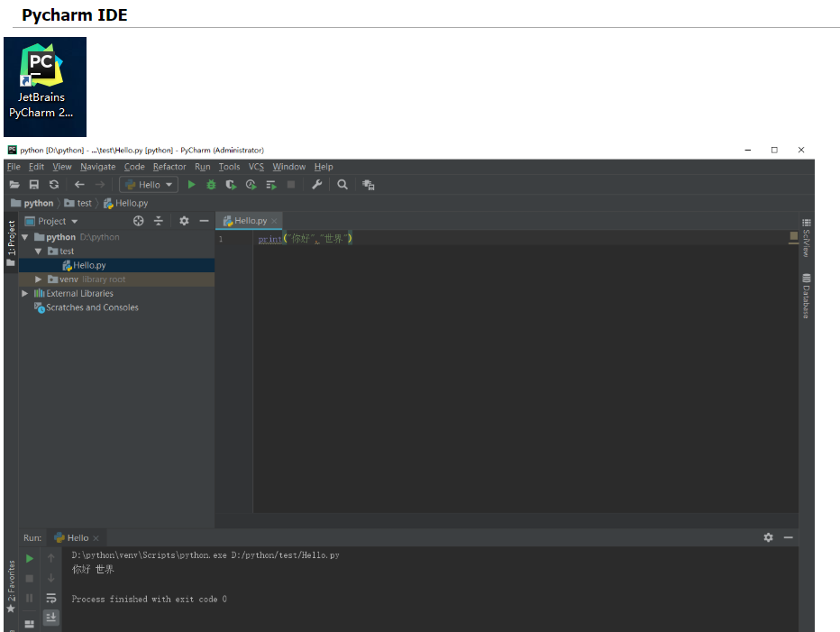The width and height of the screenshot is (840, 632).
Task: Open the Code menu
Action: click(x=134, y=167)
